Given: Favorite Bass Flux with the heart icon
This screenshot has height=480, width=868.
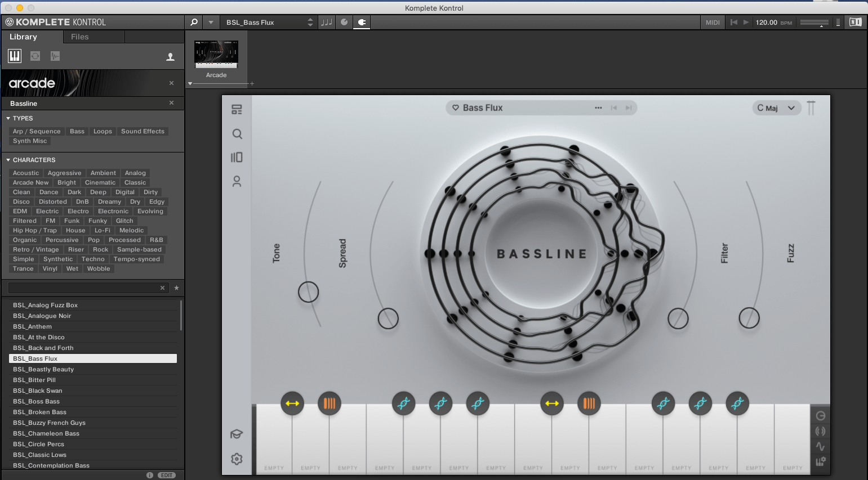Looking at the screenshot, I should coord(456,107).
